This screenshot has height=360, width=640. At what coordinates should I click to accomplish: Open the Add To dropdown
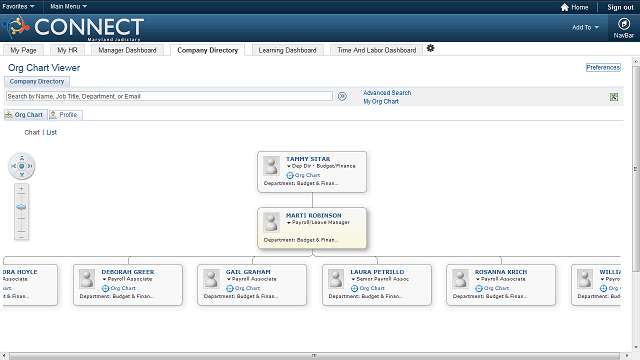coord(585,27)
